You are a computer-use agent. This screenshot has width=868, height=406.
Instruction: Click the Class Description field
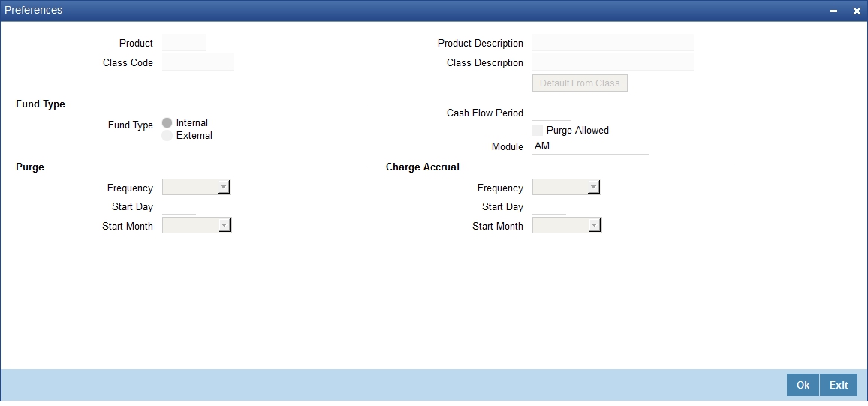(613, 62)
